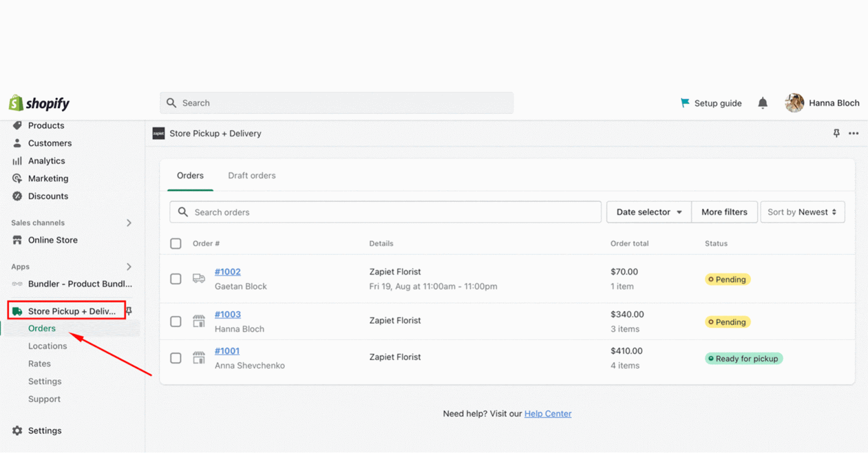Screen dimensions: 868x453
Task: Open order #1001 link
Action: (227, 350)
